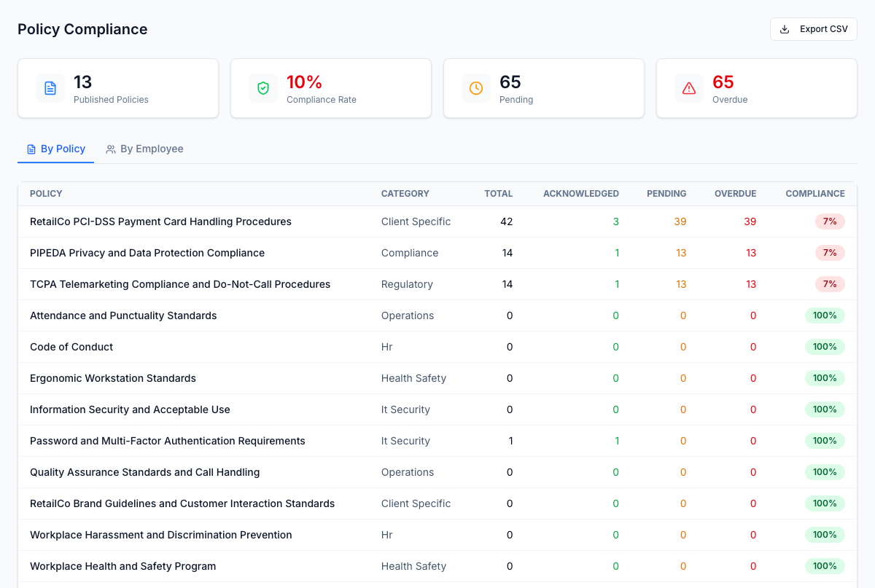Screen dimensions: 875x588
Task: Open Password and Multi-Factor Authentication Requirements
Action: pos(168,441)
